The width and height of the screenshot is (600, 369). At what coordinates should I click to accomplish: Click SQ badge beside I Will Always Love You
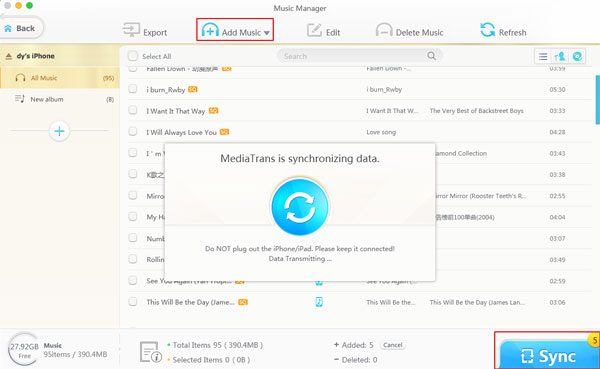pos(225,132)
